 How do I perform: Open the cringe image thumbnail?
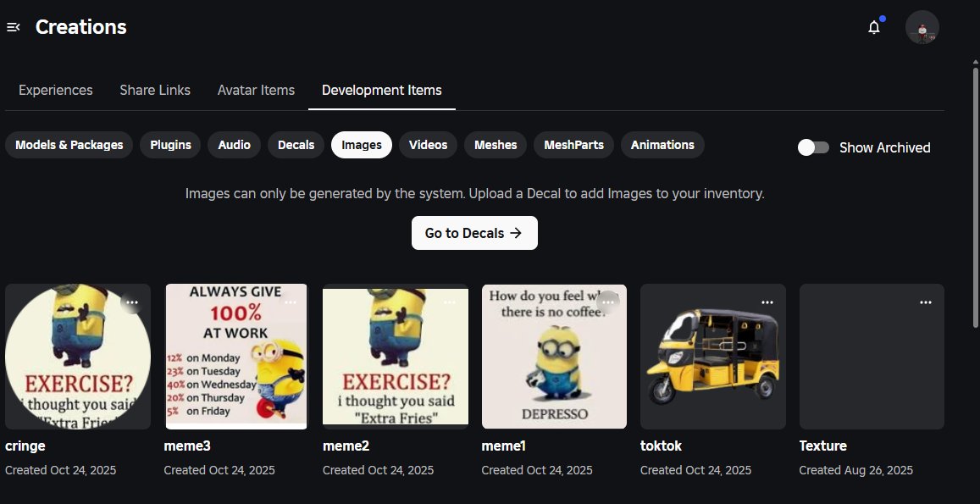[78, 357]
